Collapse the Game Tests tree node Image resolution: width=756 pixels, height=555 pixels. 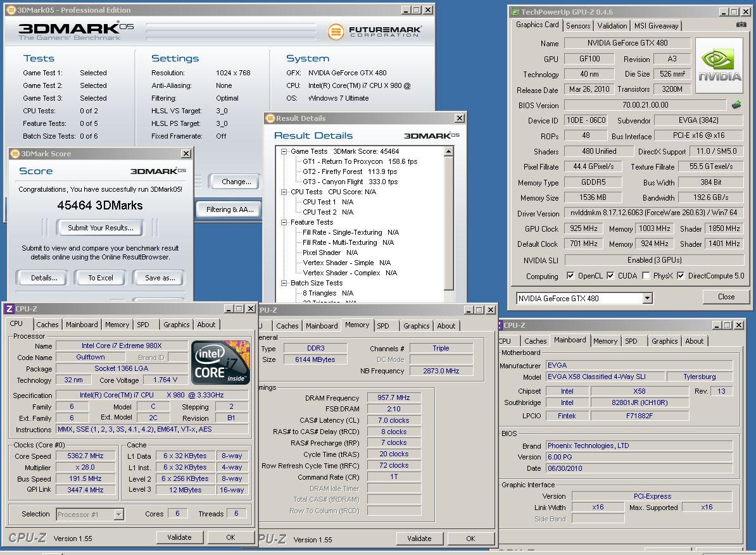coord(284,151)
